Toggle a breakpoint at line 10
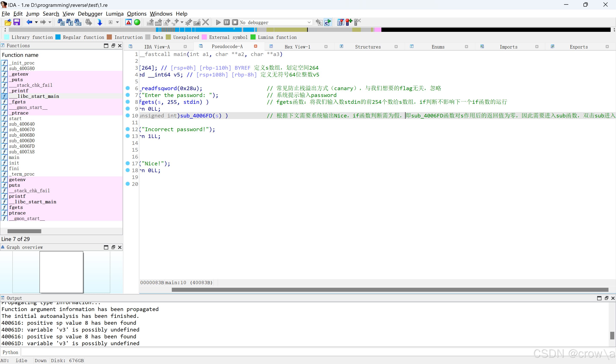Image resolution: width=616 pixels, height=364 pixels. click(x=128, y=116)
